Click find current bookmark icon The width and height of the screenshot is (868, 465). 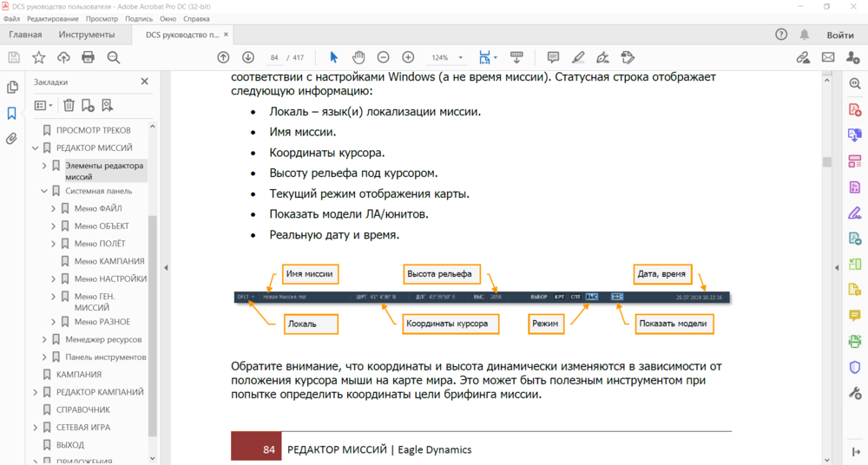(108, 105)
